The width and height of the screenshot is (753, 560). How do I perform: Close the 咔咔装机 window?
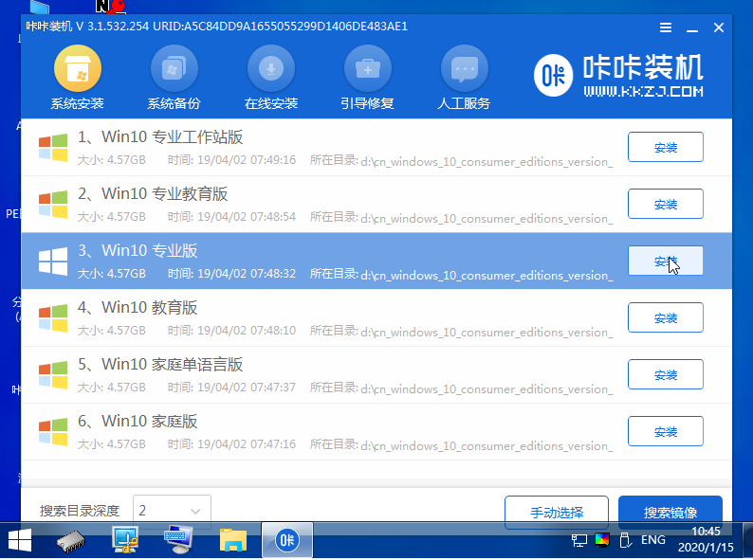[719, 27]
